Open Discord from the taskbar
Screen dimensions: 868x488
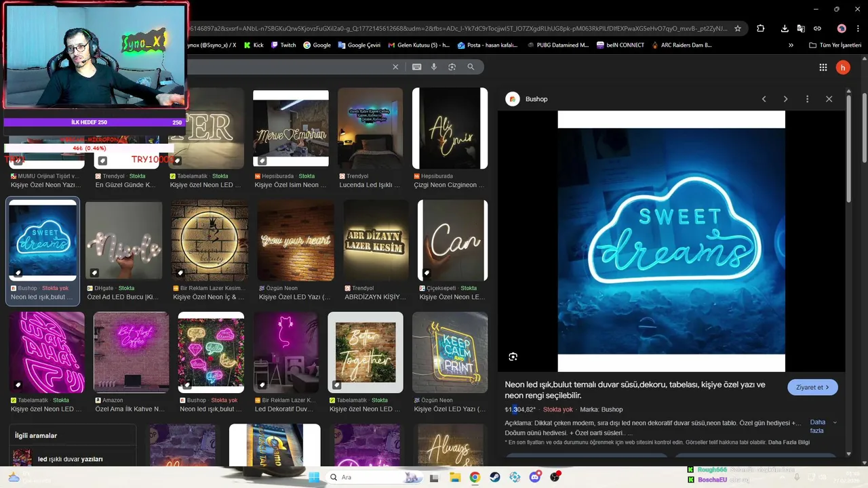coord(535,477)
